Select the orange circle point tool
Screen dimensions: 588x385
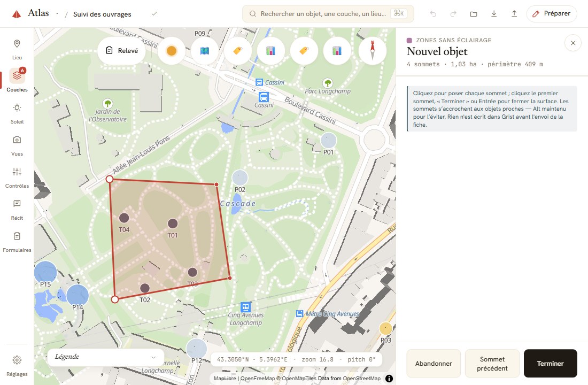(172, 51)
